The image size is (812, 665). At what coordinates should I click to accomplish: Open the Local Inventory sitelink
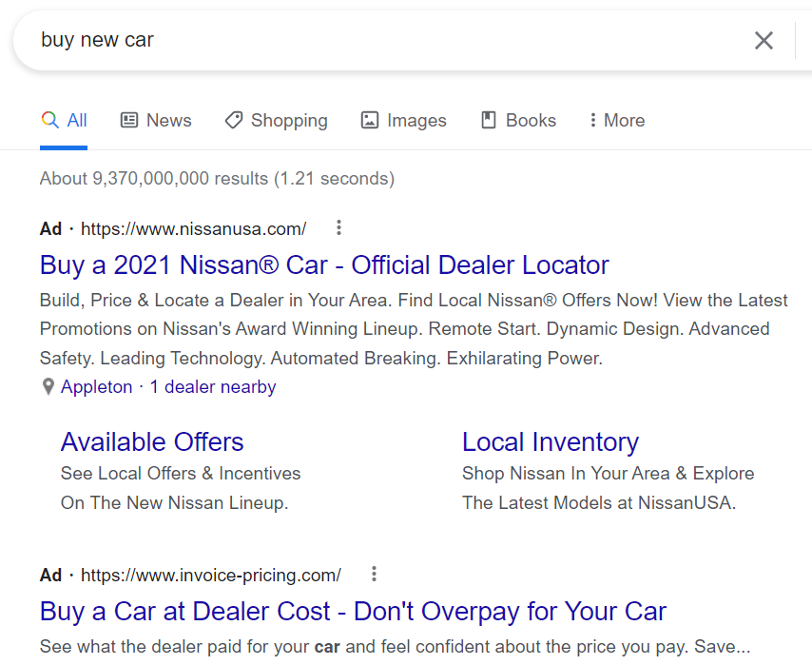(x=551, y=442)
